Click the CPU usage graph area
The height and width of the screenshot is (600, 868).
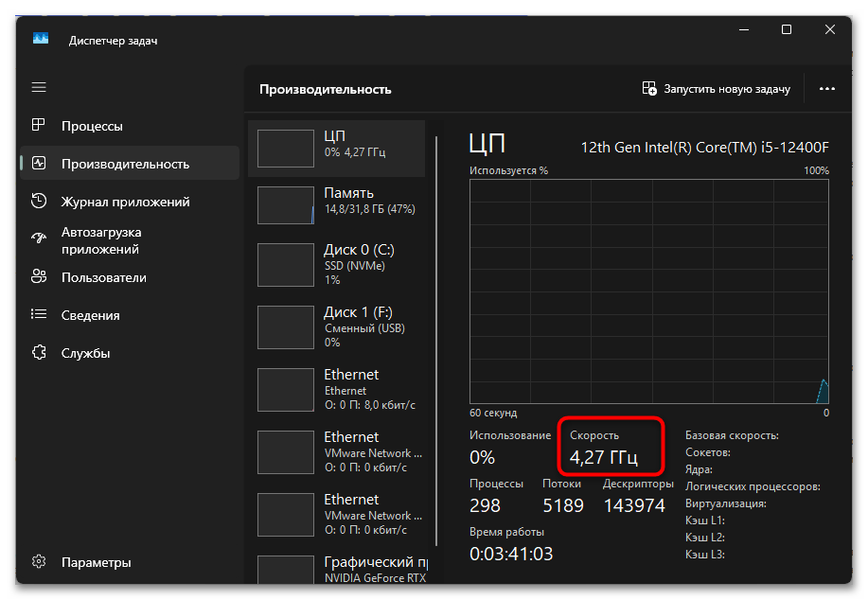click(648, 291)
